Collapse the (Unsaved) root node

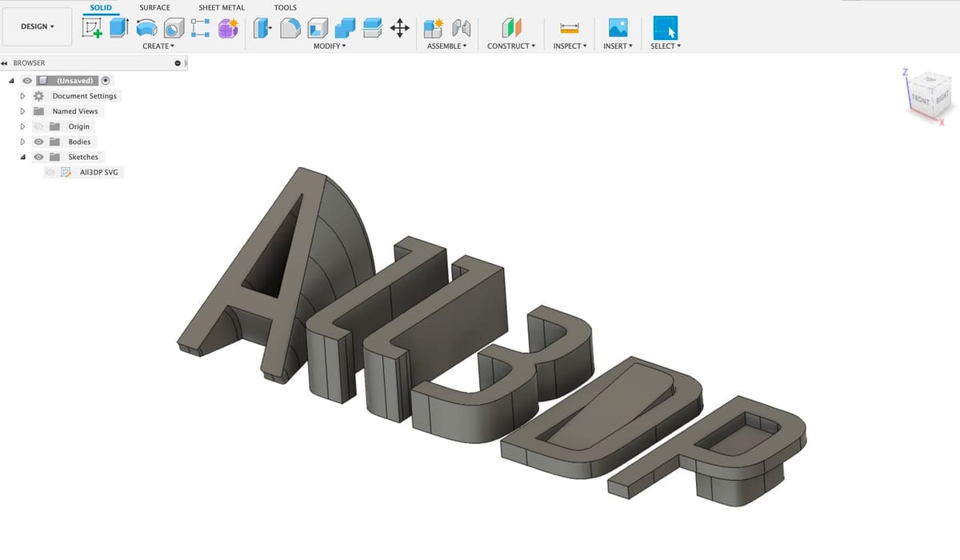[12, 81]
